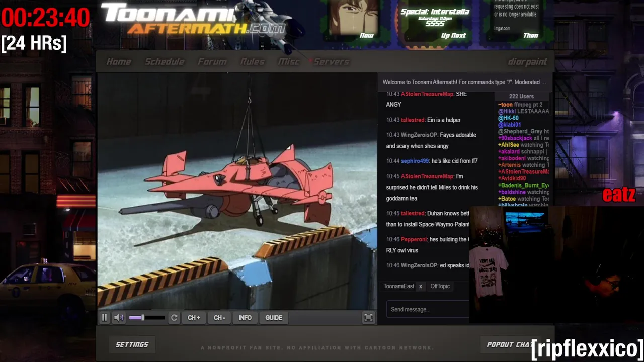Close the ToonamiEast chat tab
644x362 pixels.
(420, 286)
